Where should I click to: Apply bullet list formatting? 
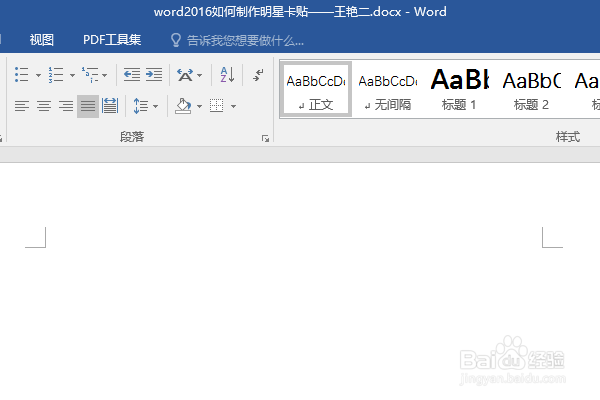point(21,75)
